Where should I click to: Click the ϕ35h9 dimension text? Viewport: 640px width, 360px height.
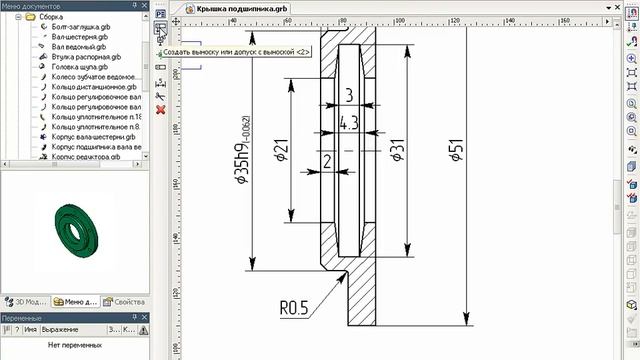point(242,150)
